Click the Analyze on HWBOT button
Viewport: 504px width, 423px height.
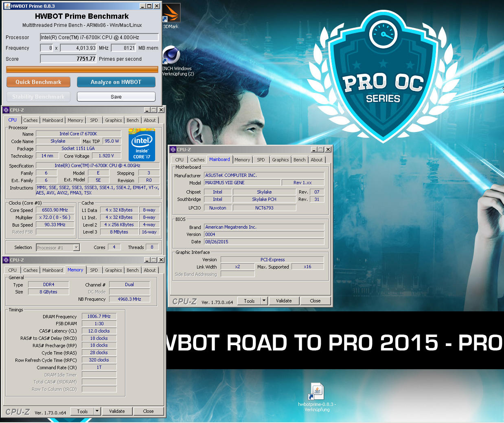click(116, 82)
